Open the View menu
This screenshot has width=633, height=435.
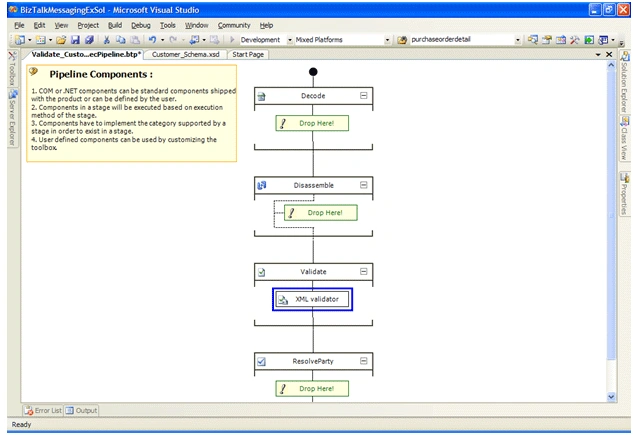point(61,25)
